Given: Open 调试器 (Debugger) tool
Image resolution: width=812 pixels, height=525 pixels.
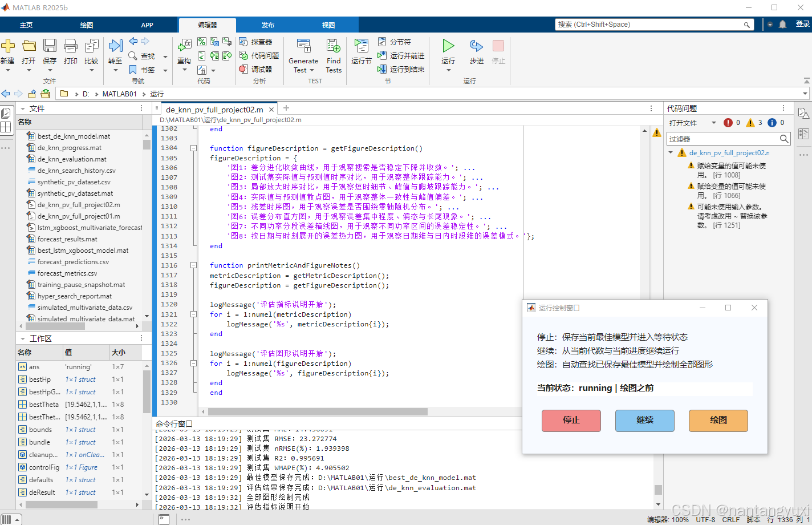Looking at the screenshot, I should 255,69.
